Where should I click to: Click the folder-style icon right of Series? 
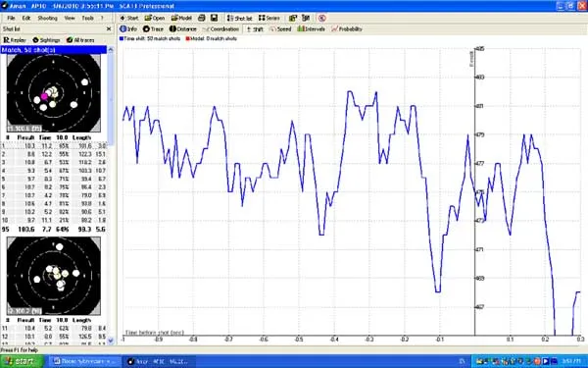coord(293,18)
